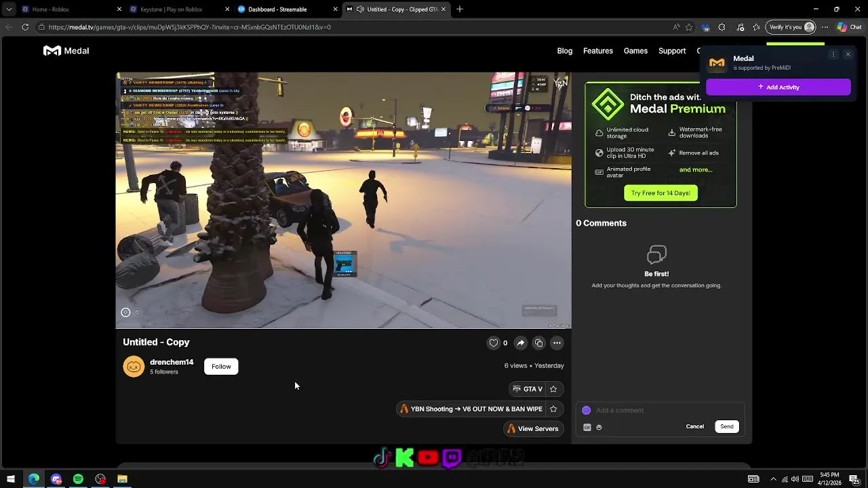Dismiss the PreMiD Medal popup

point(848,55)
